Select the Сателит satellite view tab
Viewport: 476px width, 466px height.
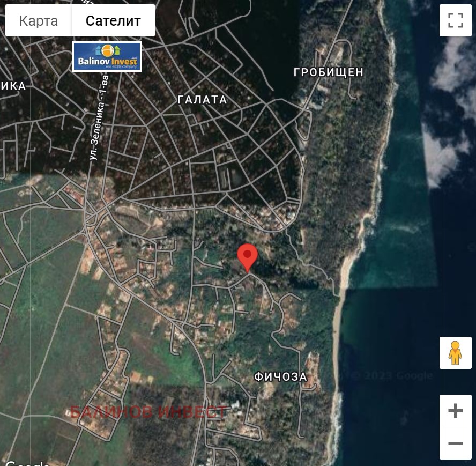tap(113, 21)
